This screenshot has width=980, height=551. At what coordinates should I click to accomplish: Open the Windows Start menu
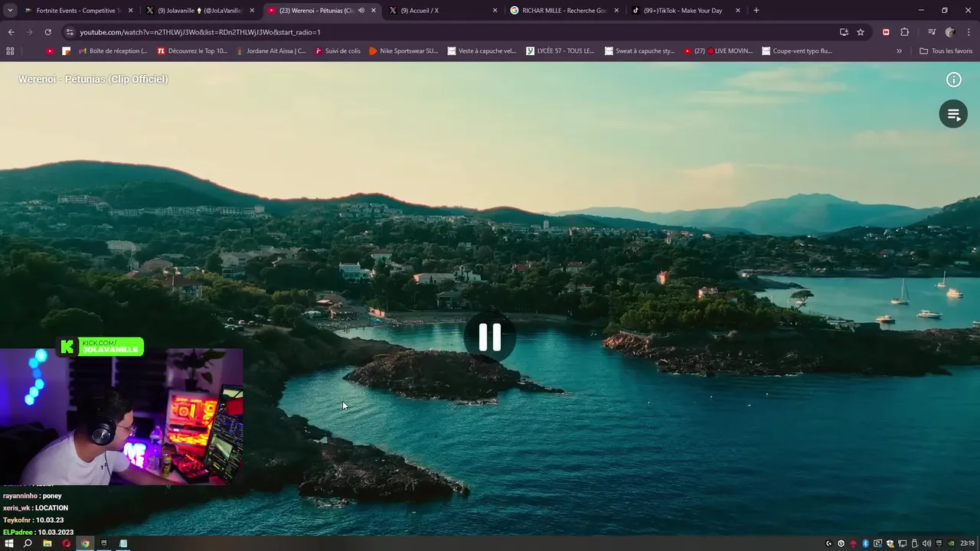click(x=9, y=543)
